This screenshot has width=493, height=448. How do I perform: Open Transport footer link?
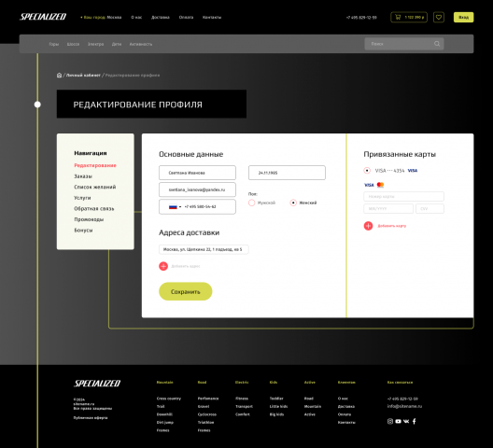click(244, 406)
